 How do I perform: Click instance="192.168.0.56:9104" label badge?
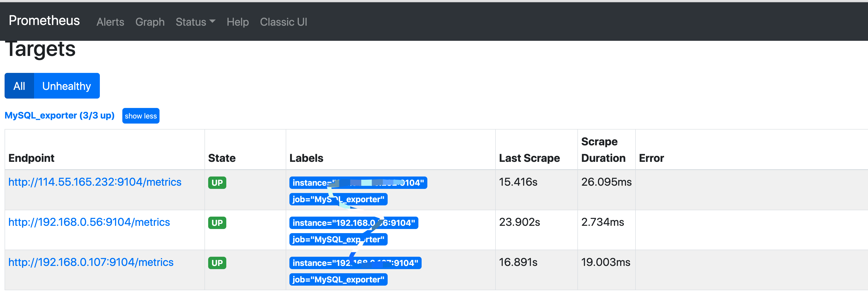(337, 223)
